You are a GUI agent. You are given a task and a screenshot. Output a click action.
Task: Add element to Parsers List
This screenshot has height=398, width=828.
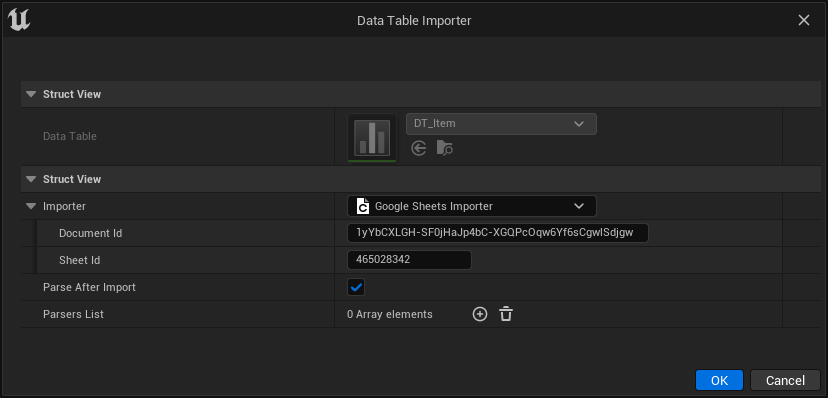[479, 314]
